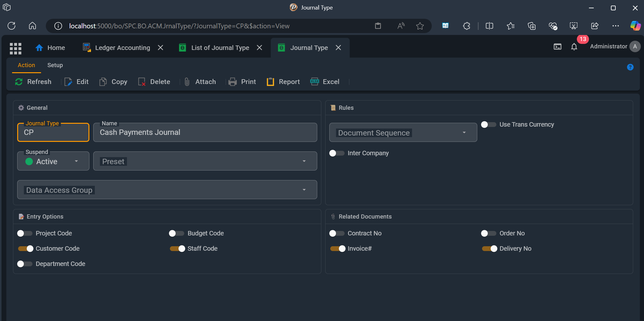Screen dimensions: 644x321
Task: Disable the Staff Code toggle
Action: 178,248
